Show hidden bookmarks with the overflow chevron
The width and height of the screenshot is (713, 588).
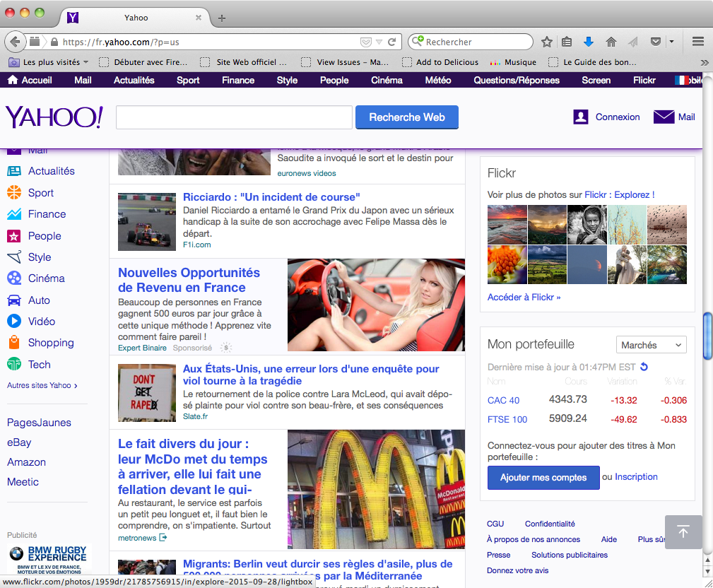pos(705,62)
